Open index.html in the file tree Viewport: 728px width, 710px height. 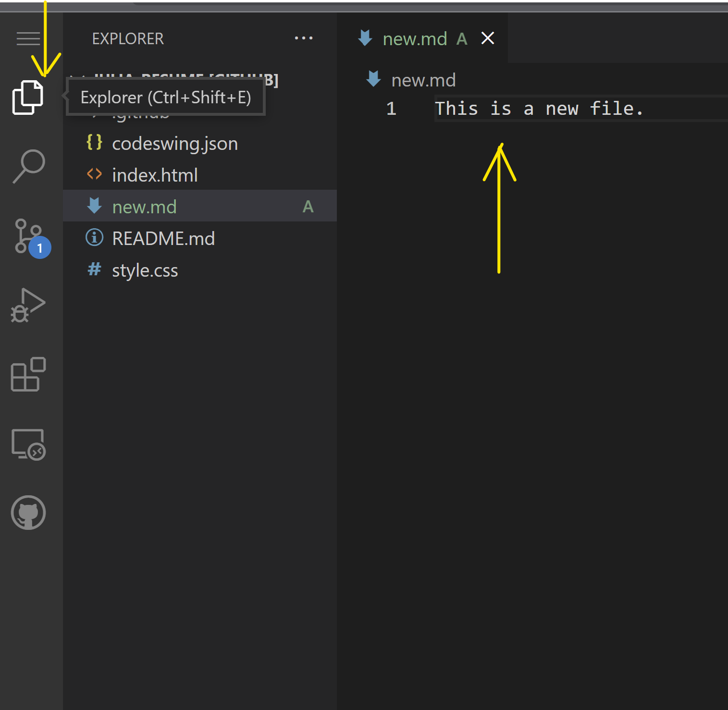pos(200,175)
